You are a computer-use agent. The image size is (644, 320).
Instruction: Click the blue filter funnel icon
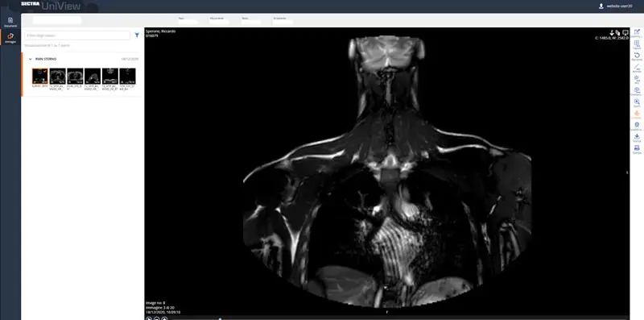click(x=137, y=35)
